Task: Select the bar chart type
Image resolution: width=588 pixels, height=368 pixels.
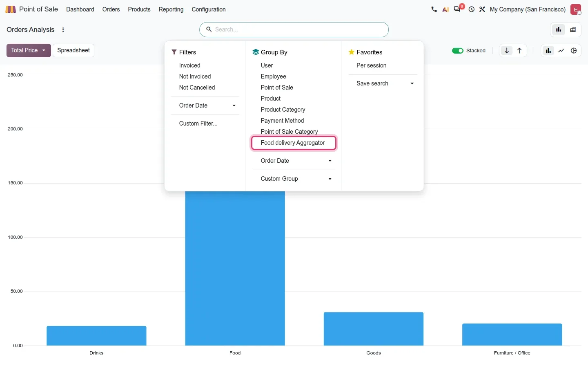Action: pyautogui.click(x=548, y=51)
